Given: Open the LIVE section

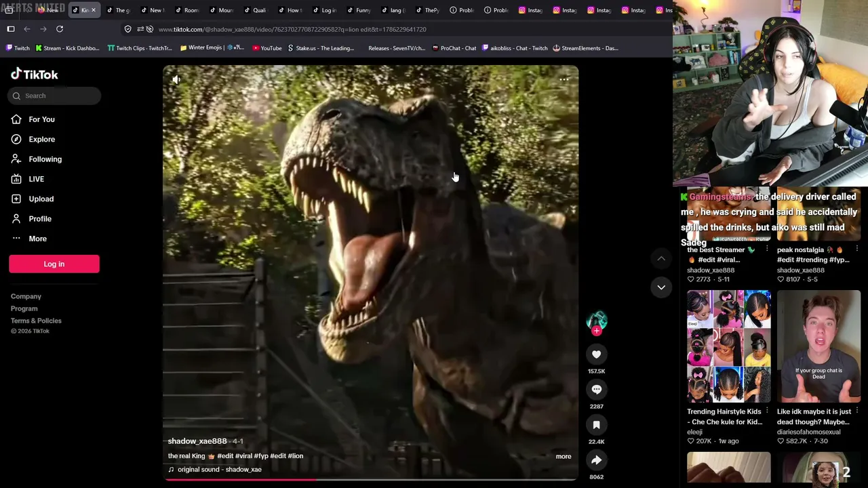Looking at the screenshot, I should click(36, 179).
